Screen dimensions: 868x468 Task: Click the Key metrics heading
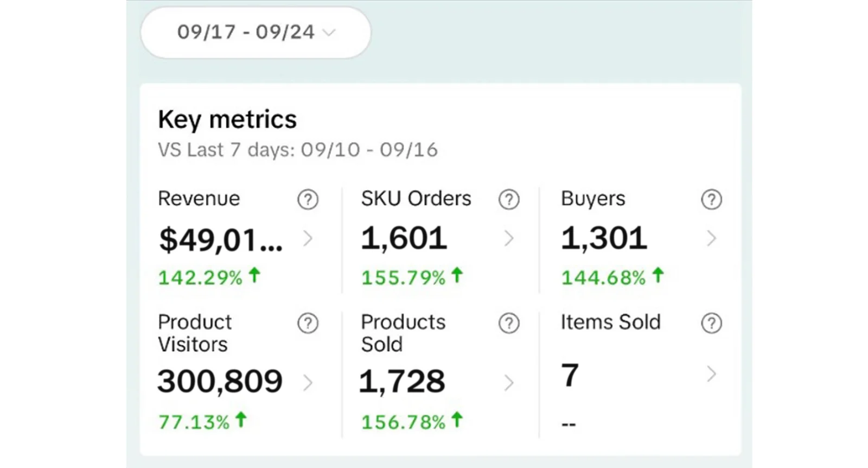pyautogui.click(x=227, y=119)
